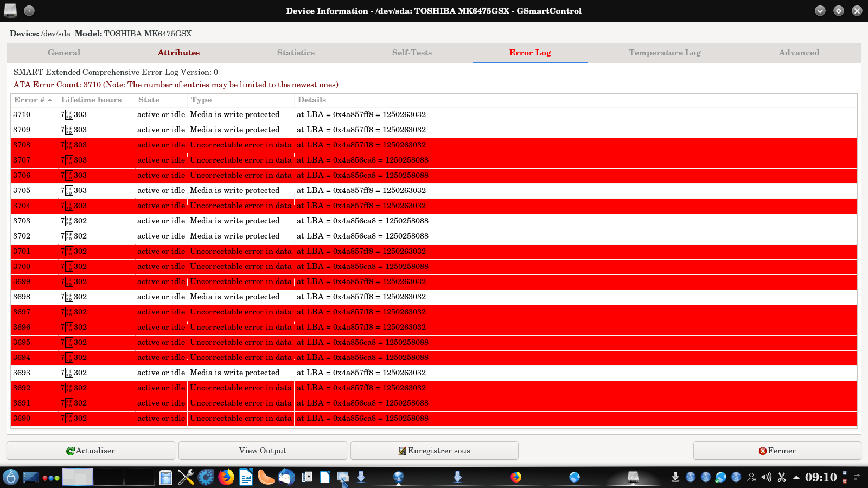Switch to the running Firefox task entry

pyautogui.click(x=516, y=477)
